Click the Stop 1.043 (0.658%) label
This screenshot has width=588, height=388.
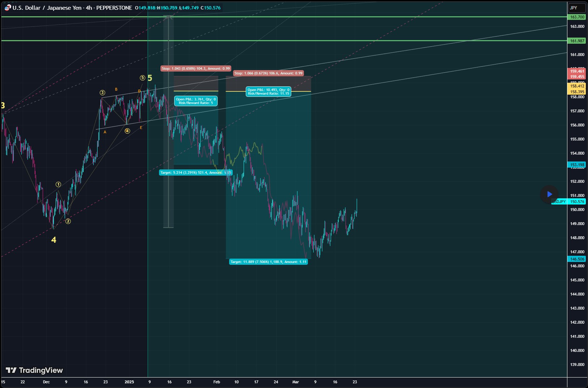[x=196, y=69]
